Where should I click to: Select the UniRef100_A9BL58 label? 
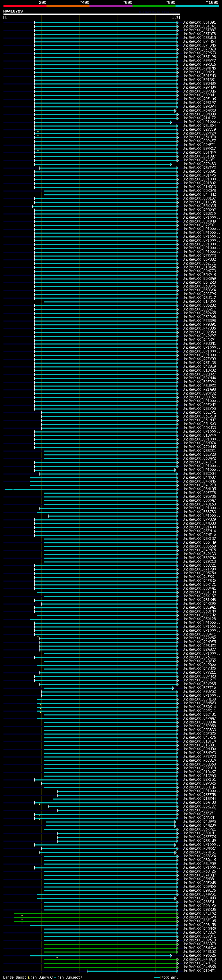pos(199,925)
